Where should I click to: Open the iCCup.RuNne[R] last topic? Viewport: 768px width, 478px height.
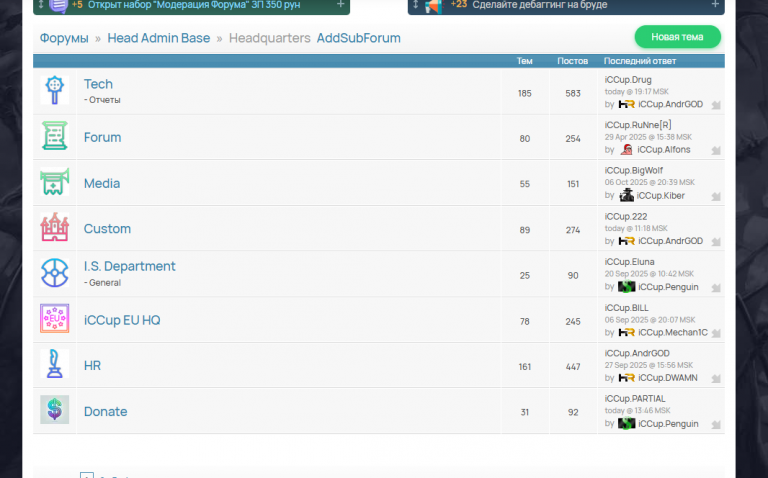[638, 125]
